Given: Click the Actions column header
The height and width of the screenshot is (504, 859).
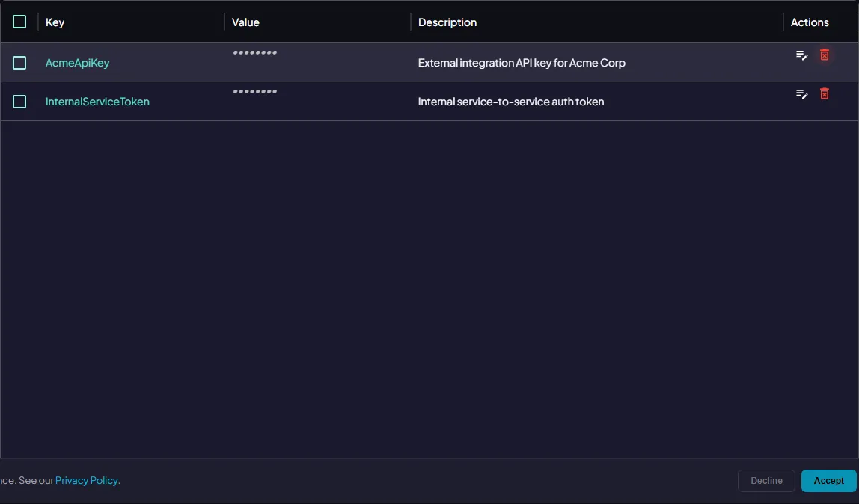Looking at the screenshot, I should click(x=809, y=22).
